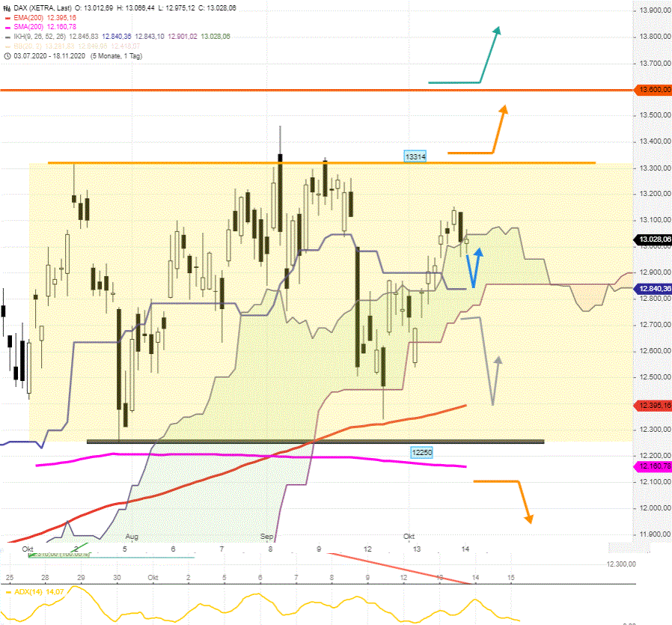
Task: Click the IKH value 12.843,10 in the legend
Action: (x=150, y=37)
